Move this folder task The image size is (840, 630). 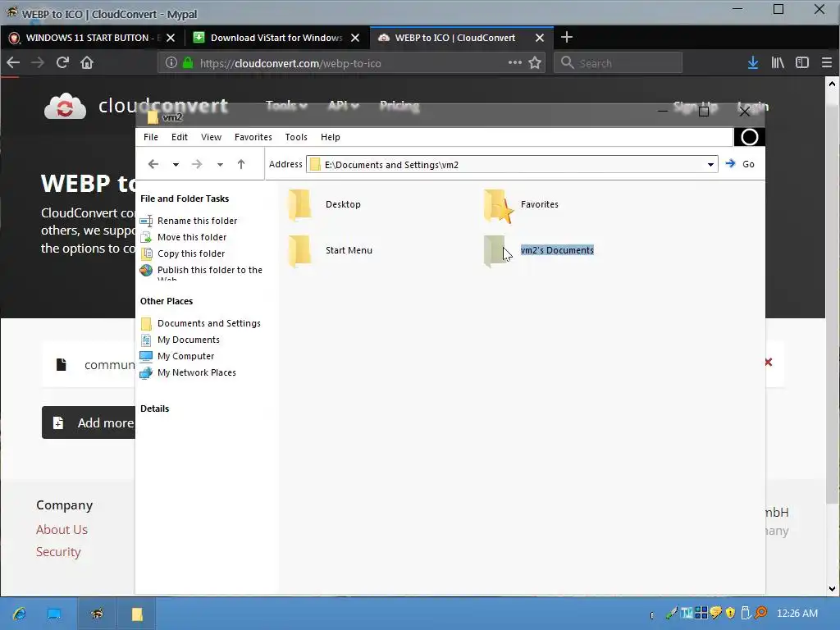click(192, 237)
